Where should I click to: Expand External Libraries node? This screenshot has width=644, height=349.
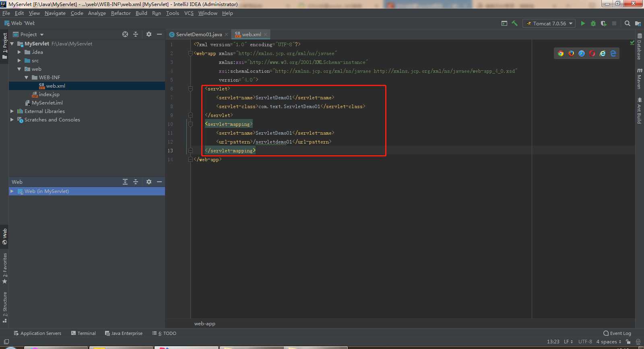click(x=12, y=111)
